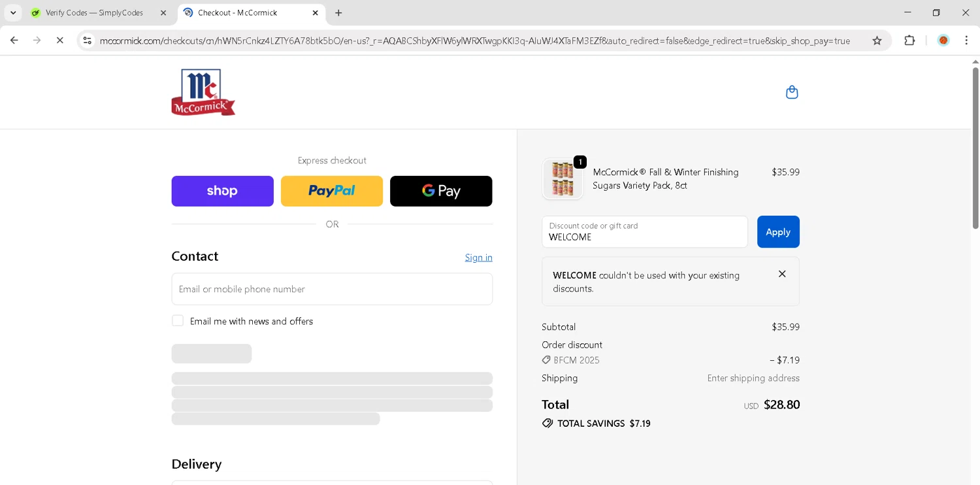980x485 pixels.
Task: Click the product price $35.99 beside item
Action: point(785,172)
